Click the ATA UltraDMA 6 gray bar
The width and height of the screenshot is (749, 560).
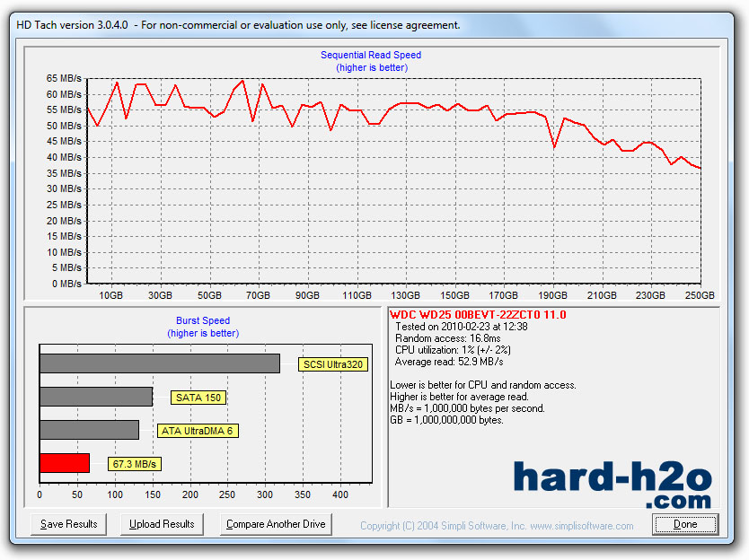(89, 430)
